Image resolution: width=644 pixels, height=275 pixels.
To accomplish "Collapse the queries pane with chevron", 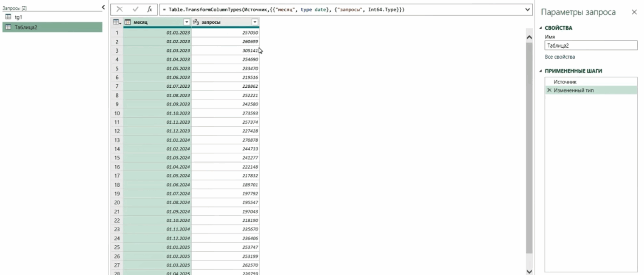I will tap(104, 8).
